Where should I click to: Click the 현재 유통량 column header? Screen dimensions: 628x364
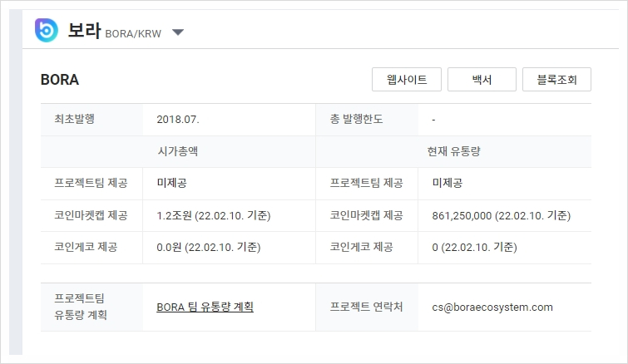click(453, 151)
